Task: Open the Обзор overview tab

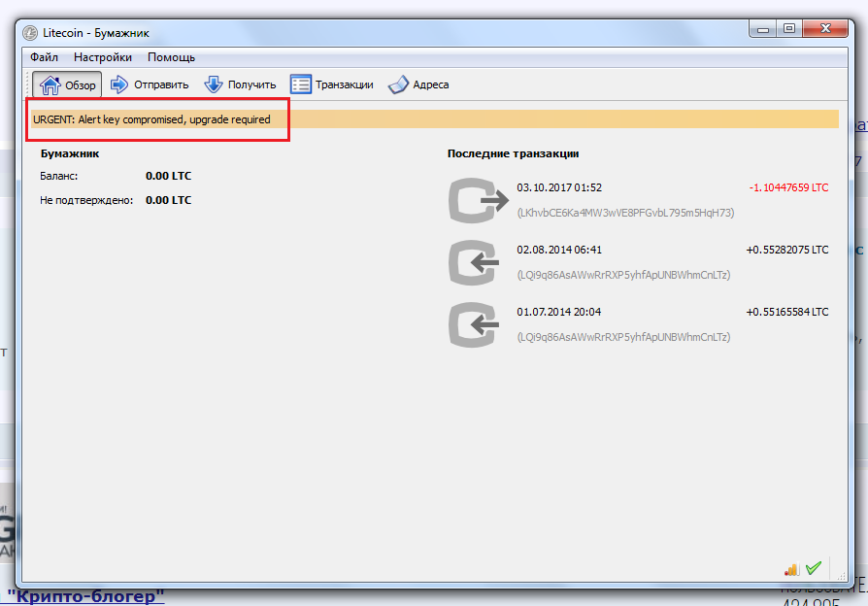Action: pyautogui.click(x=67, y=84)
